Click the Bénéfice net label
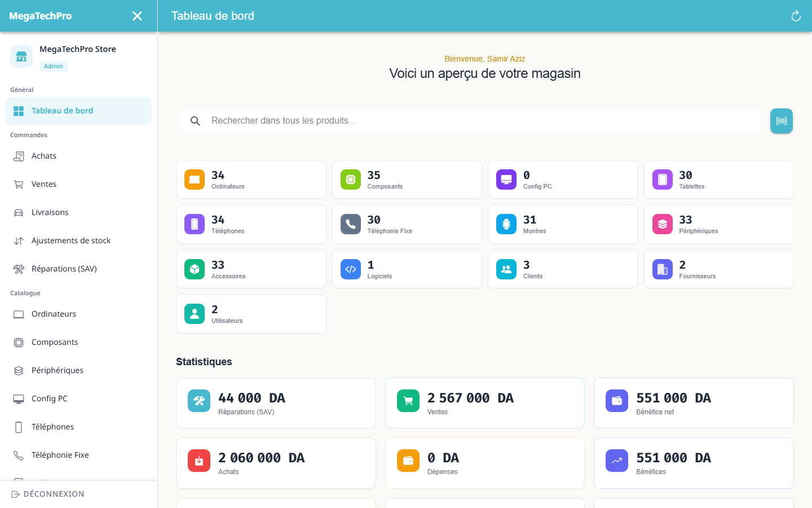Image resolution: width=812 pixels, height=508 pixels. 655,412
